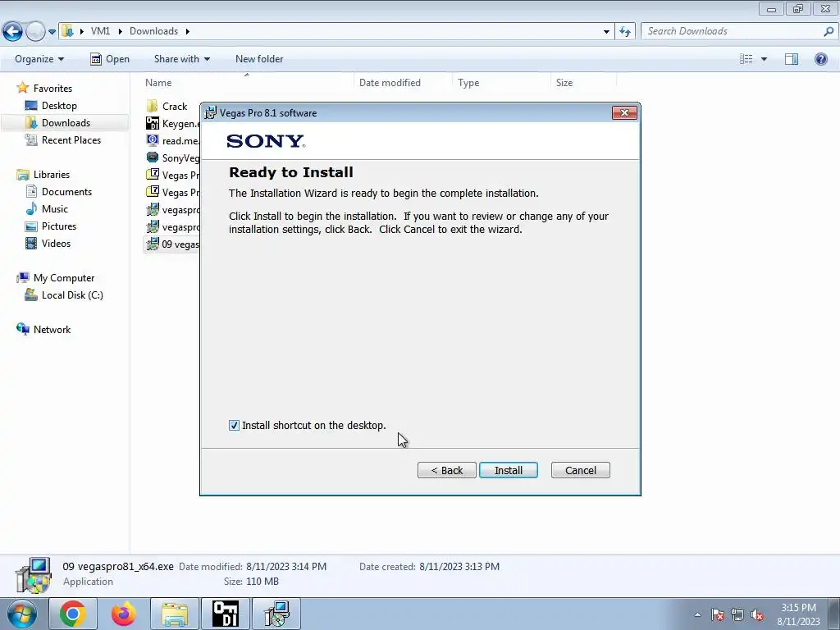Open address bar history dropdown

[606, 32]
